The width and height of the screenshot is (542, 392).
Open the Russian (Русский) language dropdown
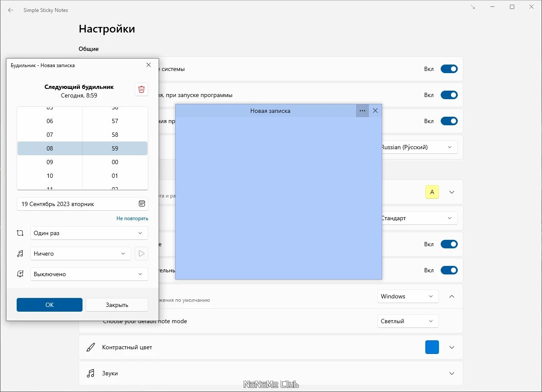coord(419,147)
